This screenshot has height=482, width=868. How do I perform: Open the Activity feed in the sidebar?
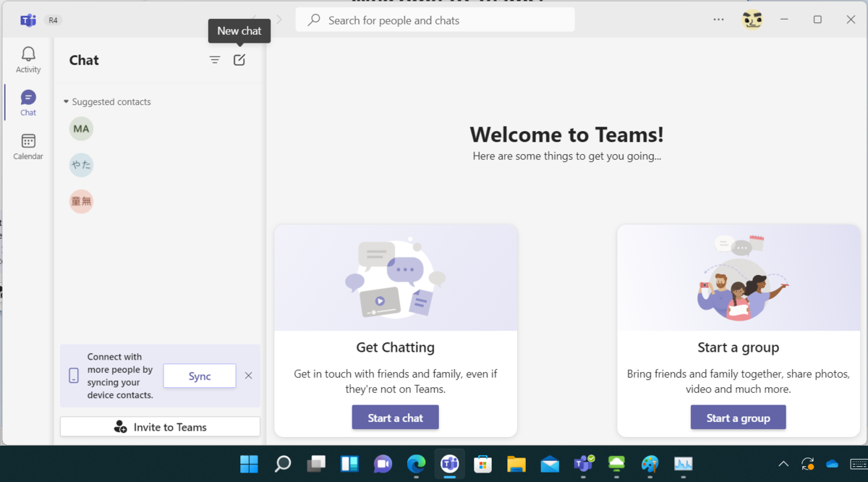coord(28,60)
